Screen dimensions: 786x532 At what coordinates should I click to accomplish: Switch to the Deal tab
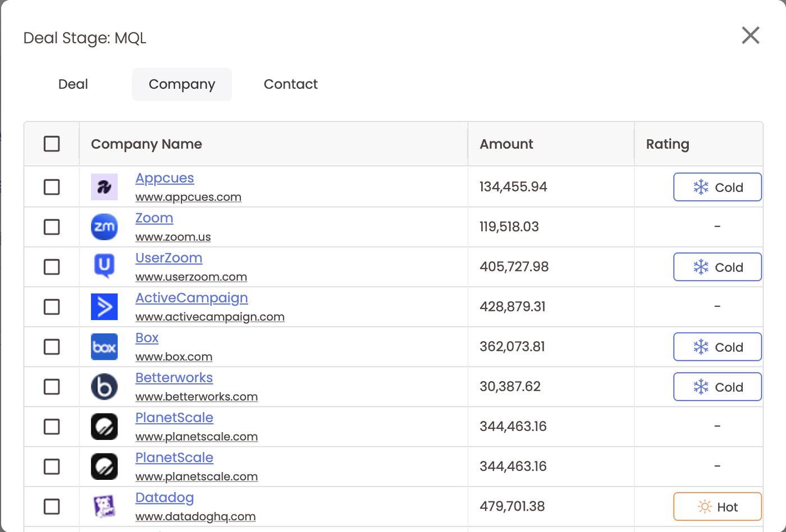tap(73, 84)
